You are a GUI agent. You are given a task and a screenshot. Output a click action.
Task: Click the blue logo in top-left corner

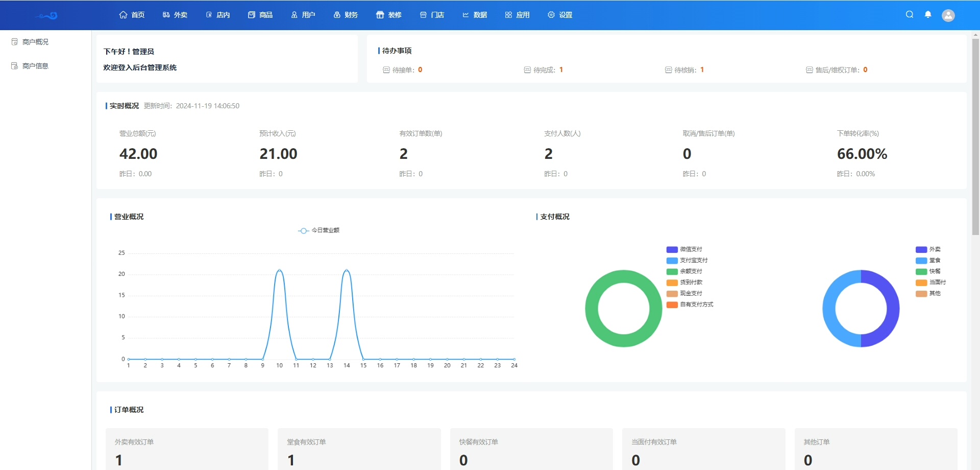[x=46, y=15]
